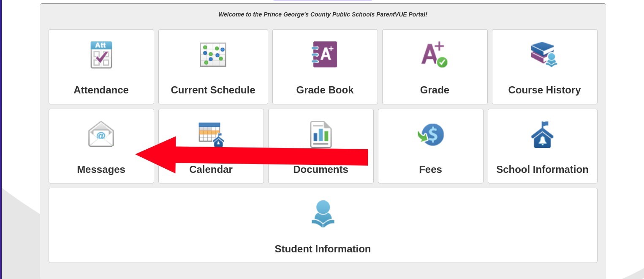The height and width of the screenshot is (279, 644).
Task: Click the Attendance checklist icon
Action: (101, 55)
